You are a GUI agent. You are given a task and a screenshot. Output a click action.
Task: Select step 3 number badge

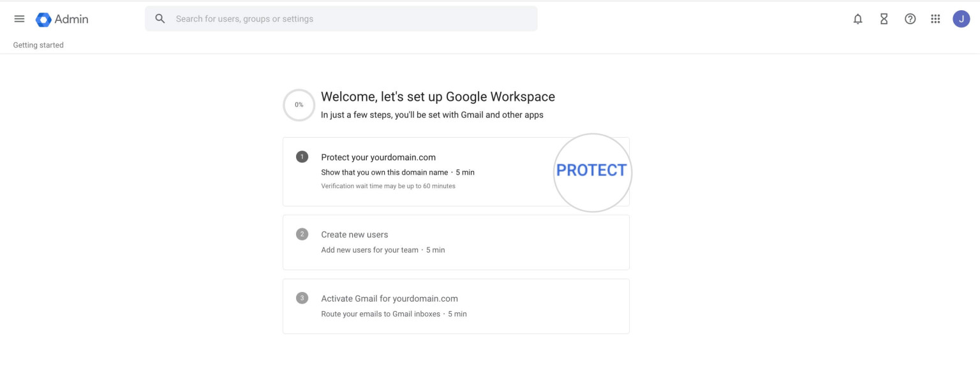(x=302, y=298)
